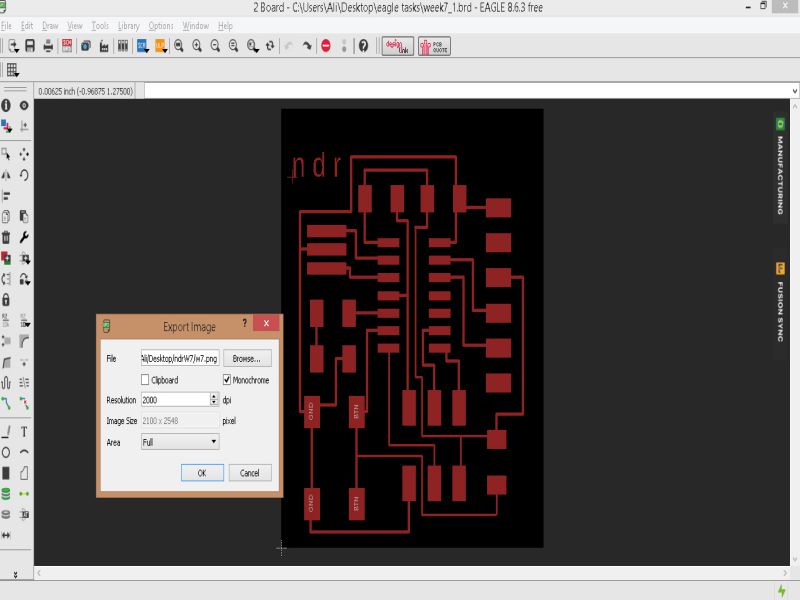The width and height of the screenshot is (800, 600).
Task: Click the Resolution stepper arrows
Action: [x=214, y=400]
